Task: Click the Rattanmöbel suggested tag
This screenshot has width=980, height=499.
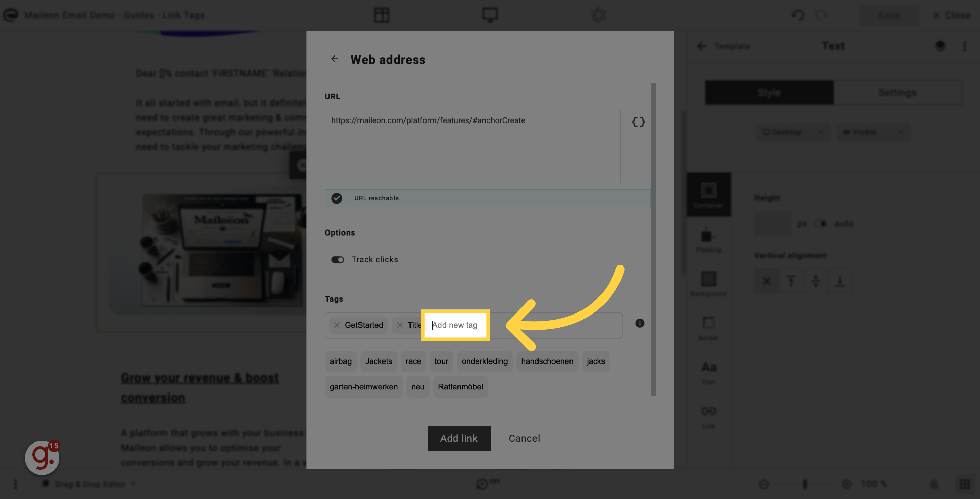Action: point(460,386)
